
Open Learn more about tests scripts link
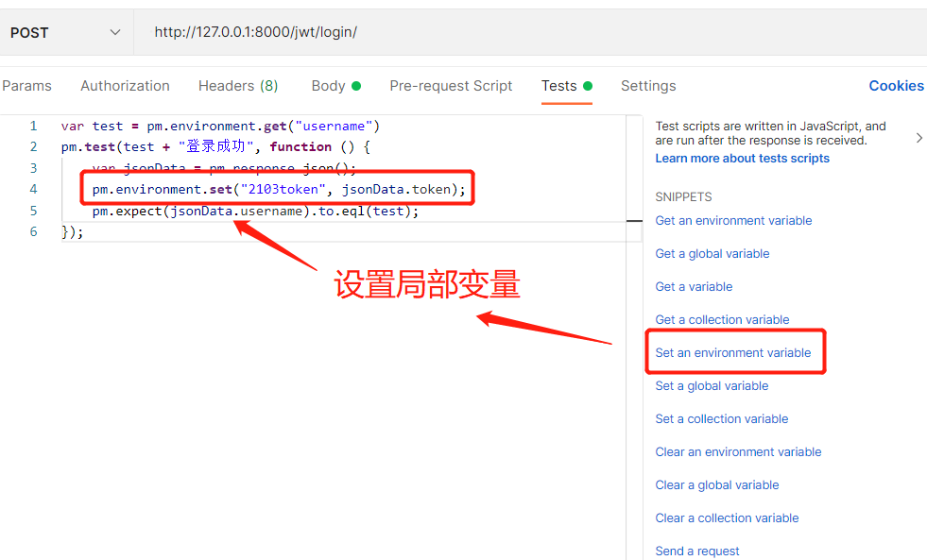pyautogui.click(x=742, y=159)
